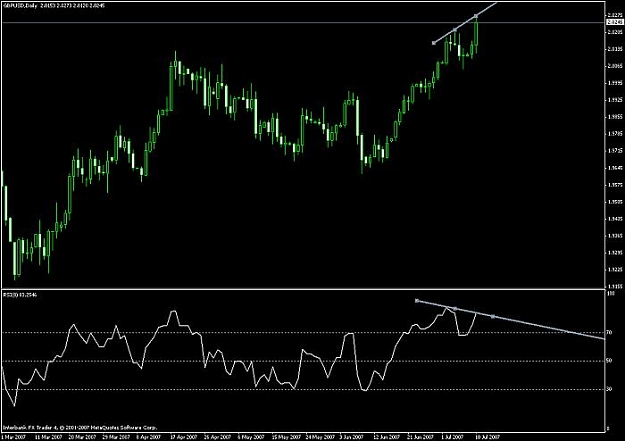Select the RSI trendline's leftmost anchor point
The width and height of the screenshot is (625, 441).
[417, 301]
